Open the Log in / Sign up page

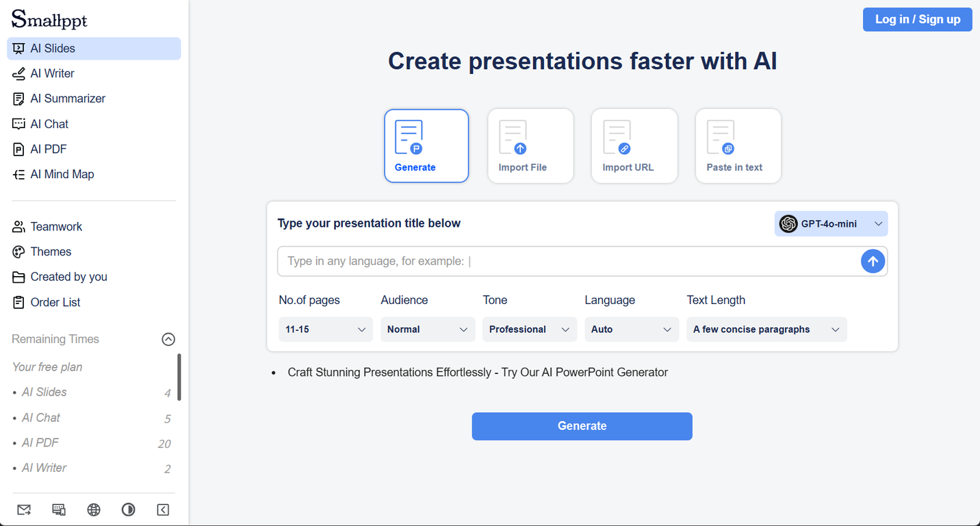click(x=917, y=19)
